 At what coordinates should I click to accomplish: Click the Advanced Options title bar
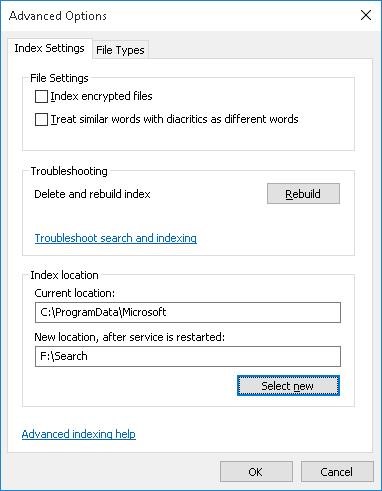[x=180, y=16]
